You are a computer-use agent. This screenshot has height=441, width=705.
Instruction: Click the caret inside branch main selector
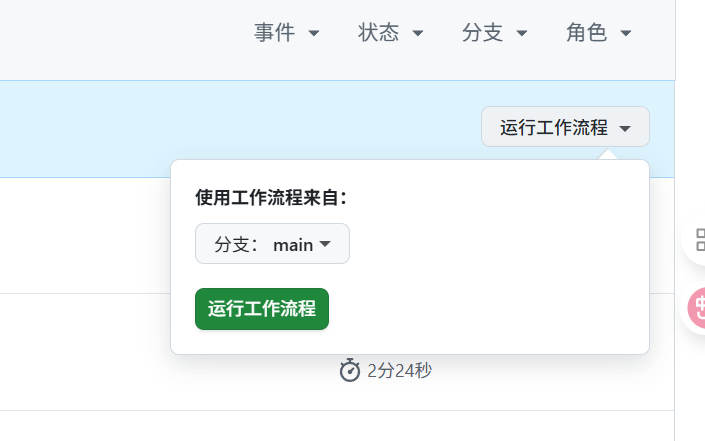pos(325,244)
